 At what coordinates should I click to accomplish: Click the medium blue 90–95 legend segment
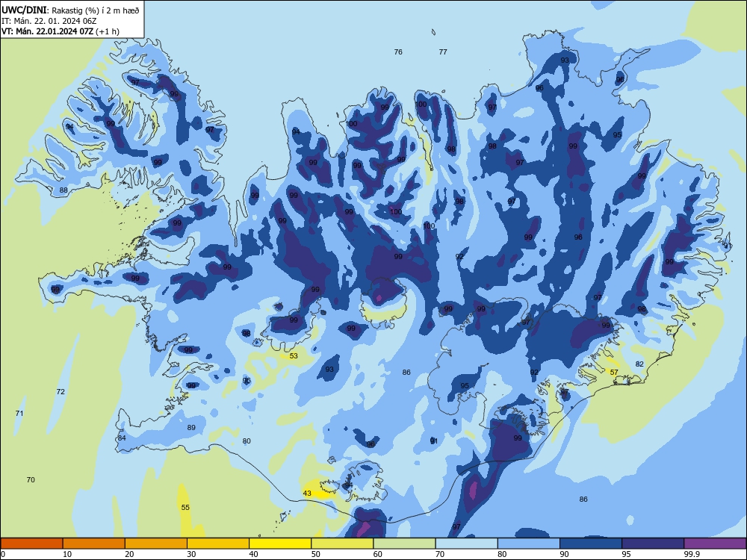click(x=591, y=544)
